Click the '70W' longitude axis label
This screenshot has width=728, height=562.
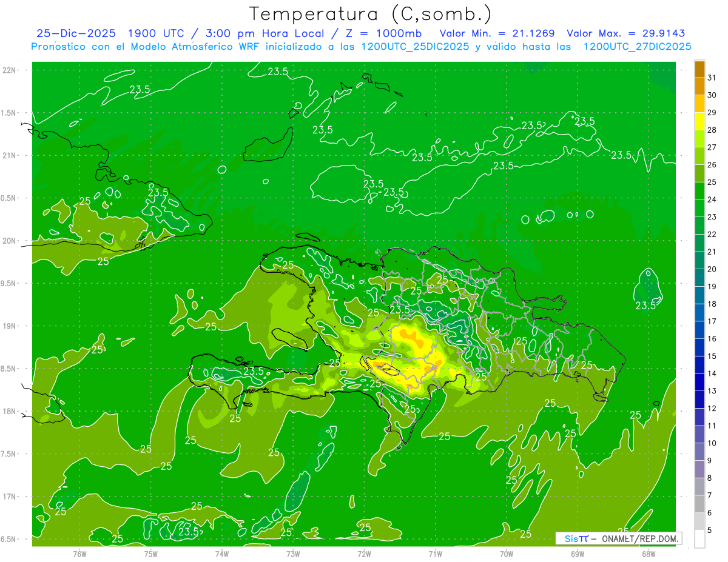coord(507,554)
